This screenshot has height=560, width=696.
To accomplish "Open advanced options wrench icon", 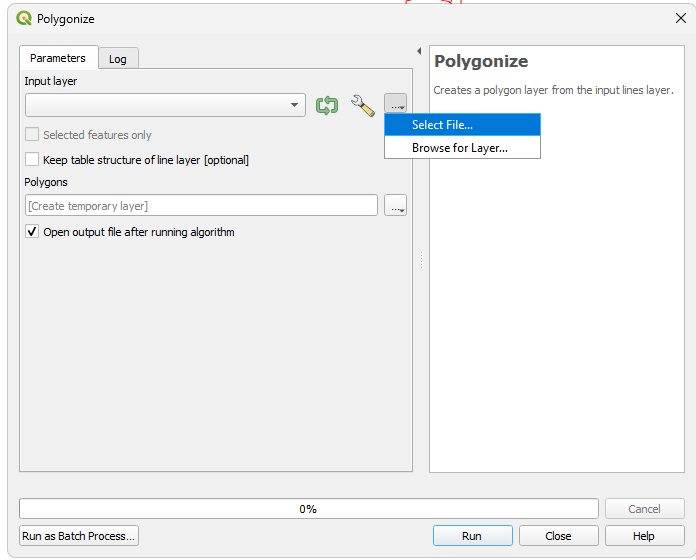I will [362, 105].
